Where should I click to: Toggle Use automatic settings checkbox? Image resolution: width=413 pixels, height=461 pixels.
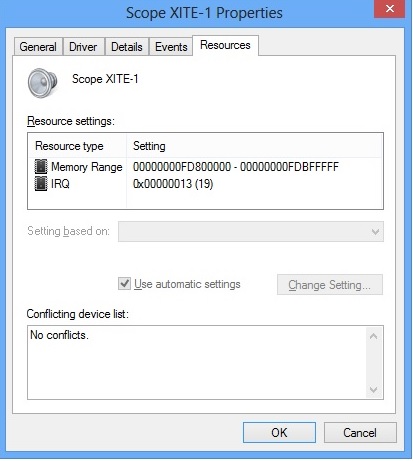coord(125,284)
